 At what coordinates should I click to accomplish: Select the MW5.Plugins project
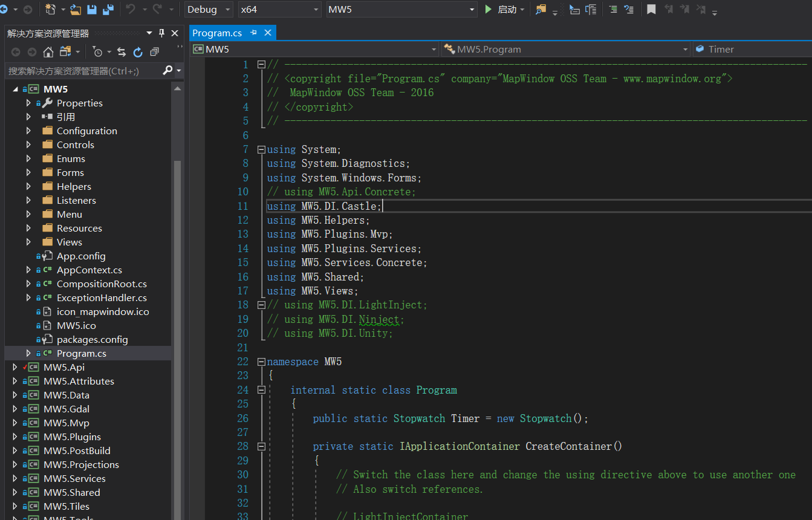click(72, 437)
